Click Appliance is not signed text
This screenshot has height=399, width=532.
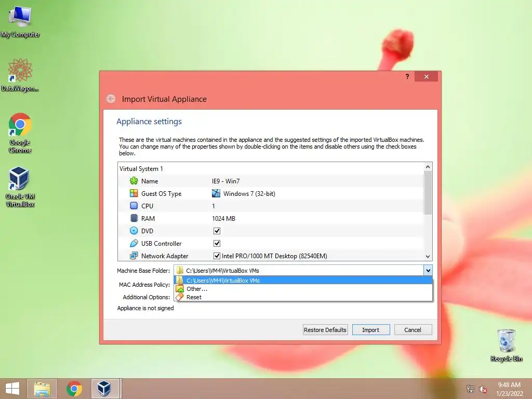[x=145, y=308]
